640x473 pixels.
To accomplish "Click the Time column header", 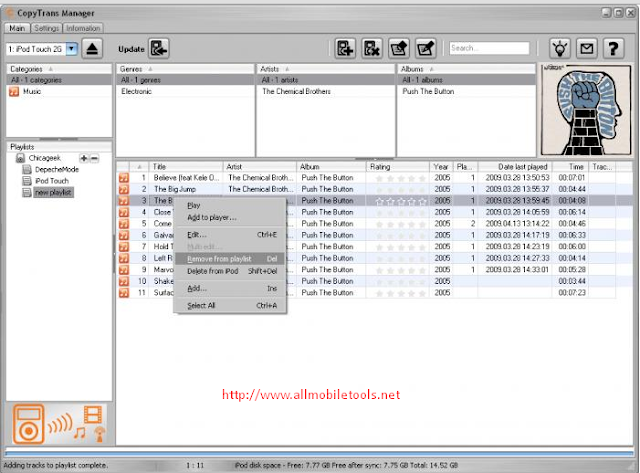I will coord(570,167).
